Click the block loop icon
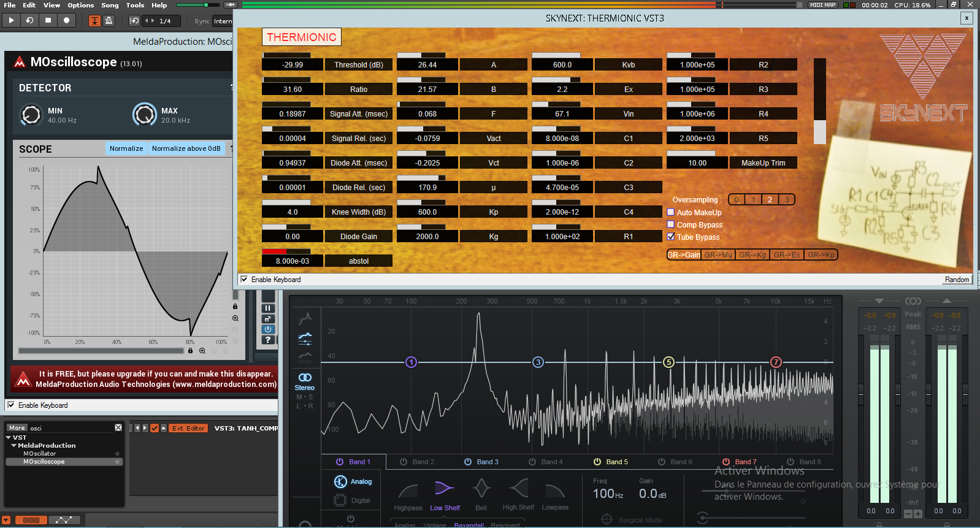Image resolution: width=980 pixels, height=528 pixels. [134, 21]
